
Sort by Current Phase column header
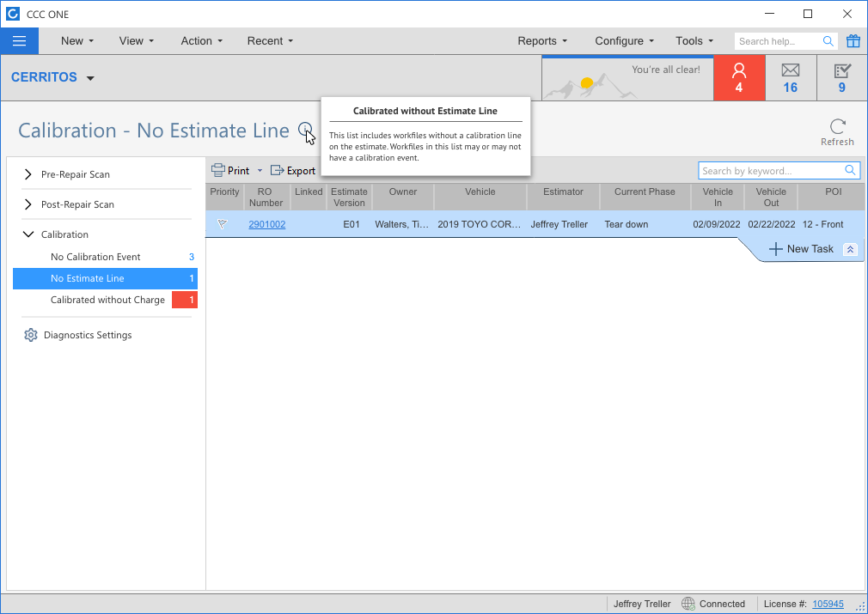point(645,197)
